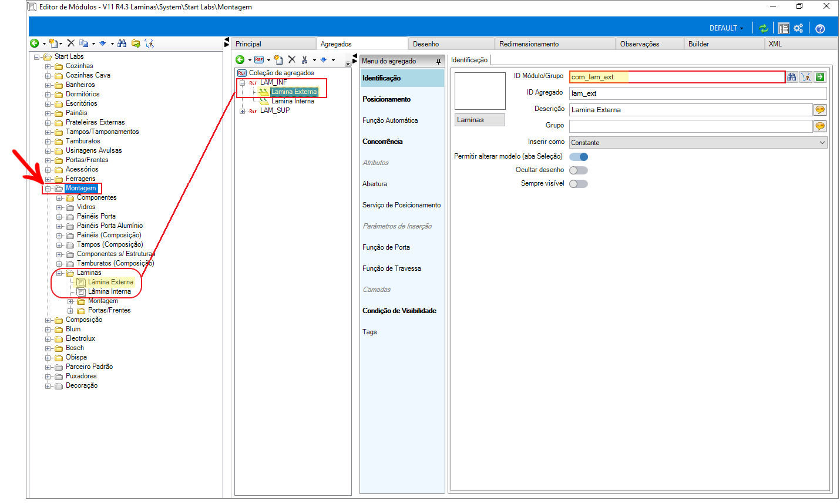Click the green go-to arrow beside ID Módulo/Grupo
The height and width of the screenshot is (504, 840).
coord(820,77)
